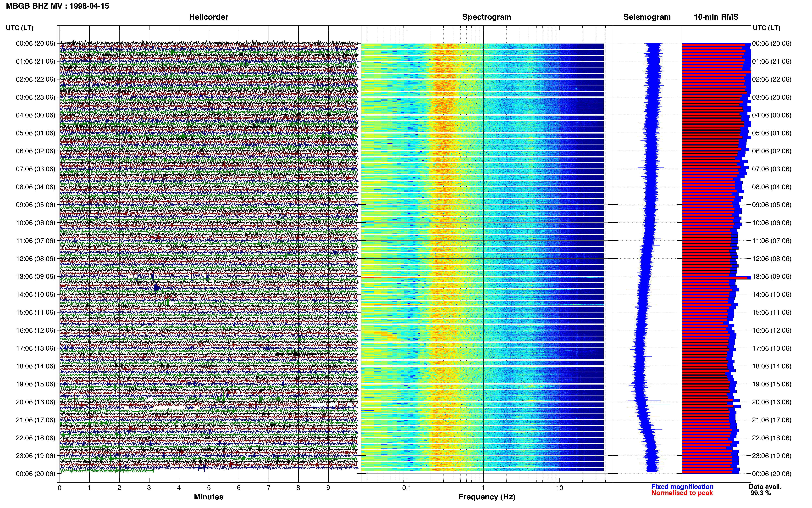Click the blue 'Fixed magnification' legend text
The image size is (812, 508).
point(682,487)
